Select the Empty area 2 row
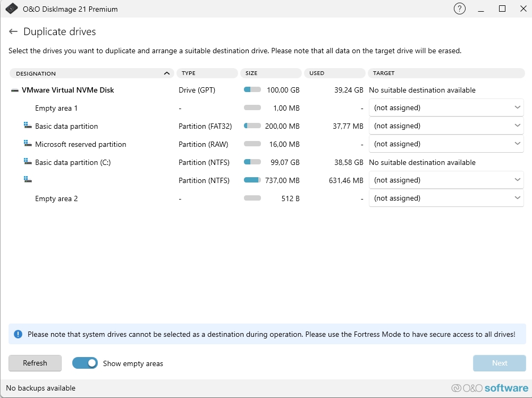 56,198
